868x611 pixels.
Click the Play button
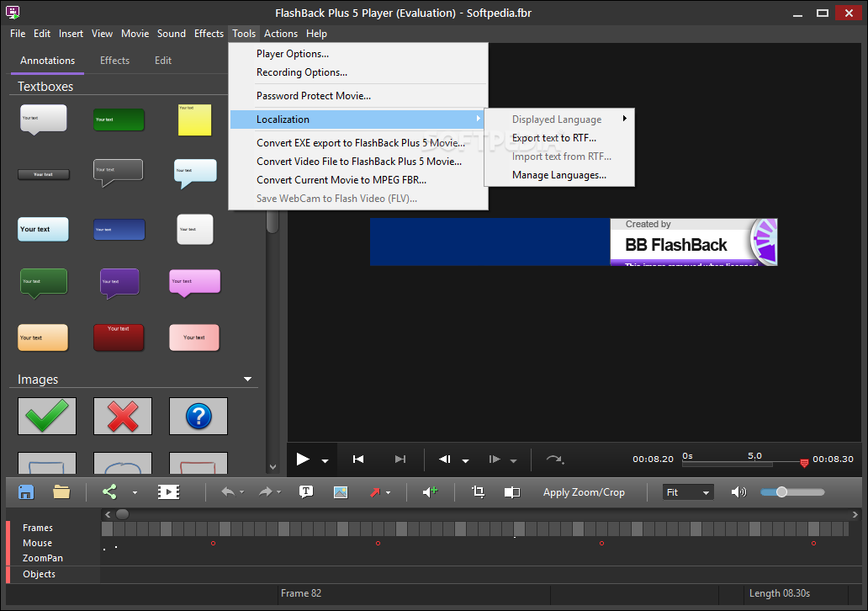[x=302, y=460]
